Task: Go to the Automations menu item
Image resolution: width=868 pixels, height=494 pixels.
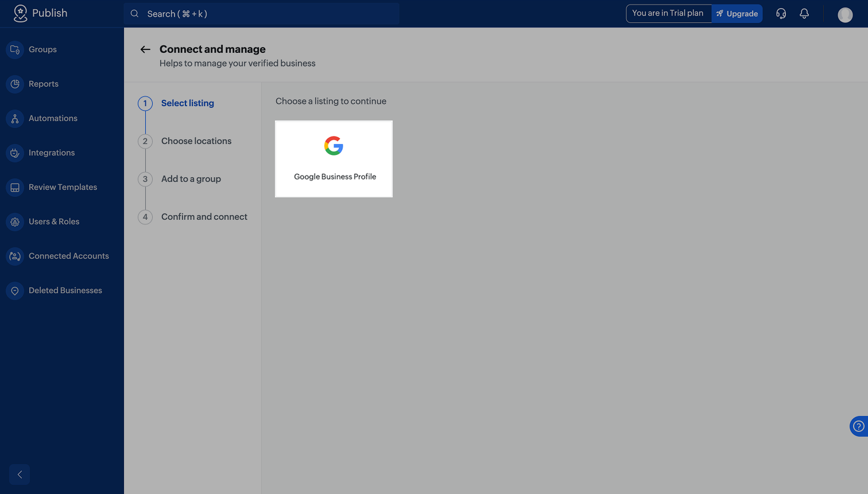Action: point(53,118)
